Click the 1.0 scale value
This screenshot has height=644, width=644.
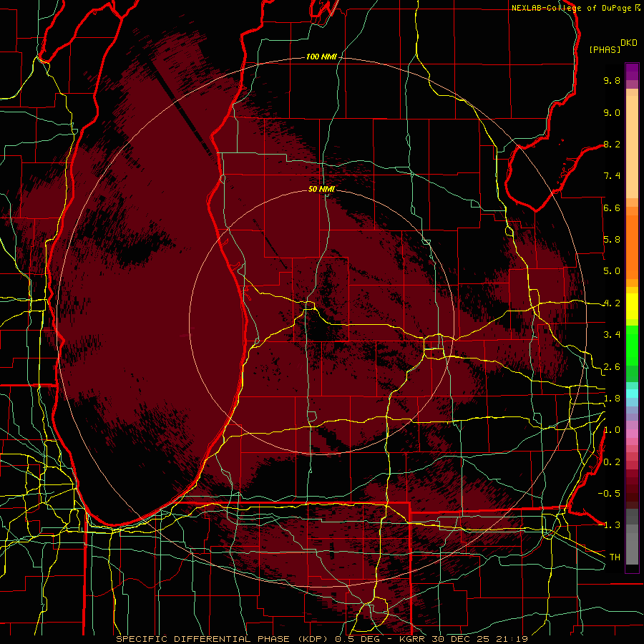[612, 430]
